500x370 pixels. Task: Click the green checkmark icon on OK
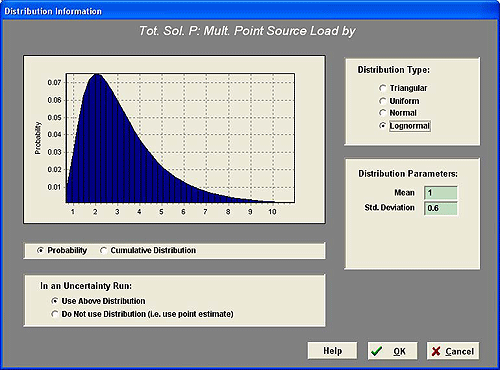pyautogui.click(x=377, y=351)
